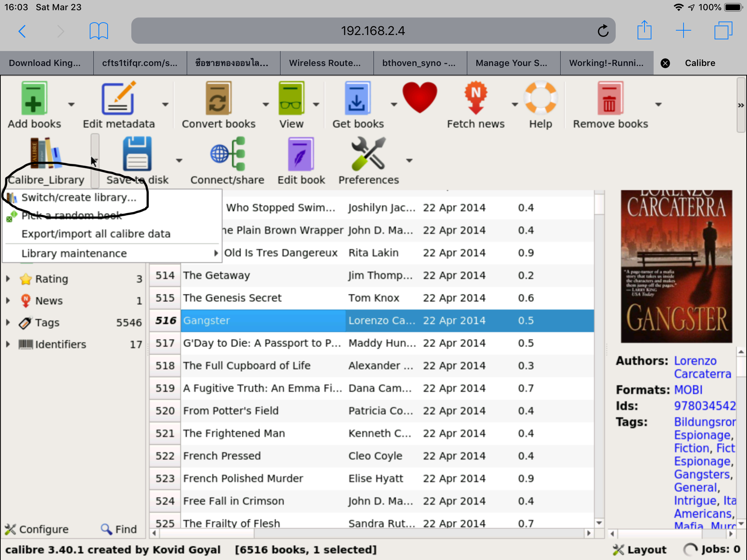This screenshot has height=560, width=747.
Task: Click the Gangster book cover thumbnail
Action: 676,267
